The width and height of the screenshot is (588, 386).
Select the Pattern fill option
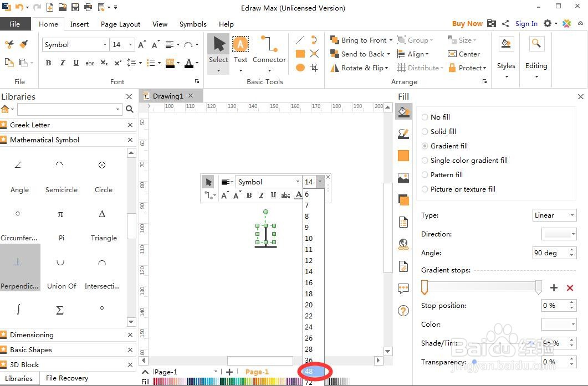point(442,174)
